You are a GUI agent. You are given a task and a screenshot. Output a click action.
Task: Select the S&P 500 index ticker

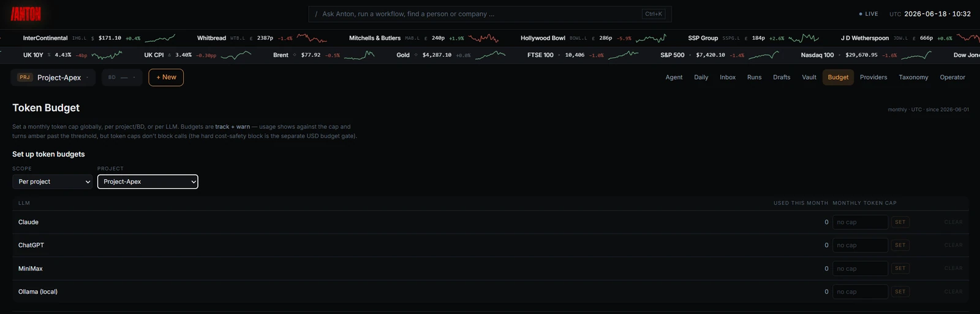pyautogui.click(x=720, y=55)
